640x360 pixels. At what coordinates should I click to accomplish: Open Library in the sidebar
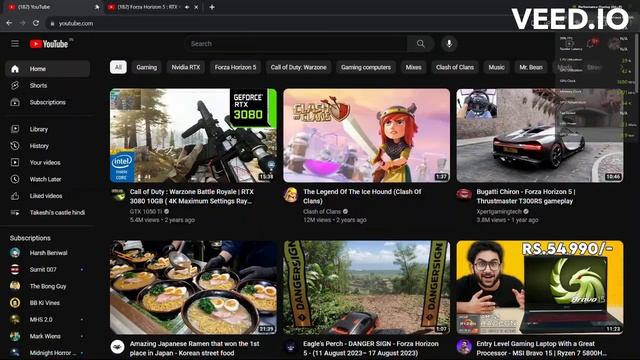coord(48,129)
